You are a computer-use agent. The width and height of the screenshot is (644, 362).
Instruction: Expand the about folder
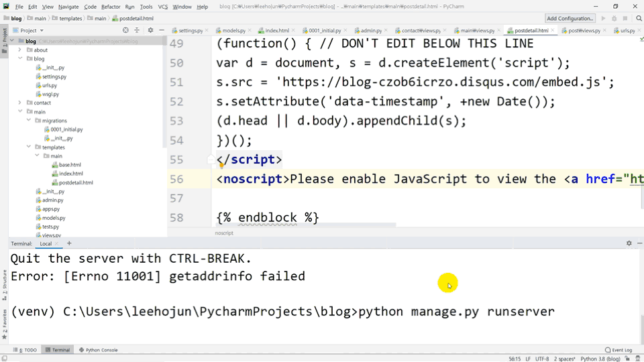(x=19, y=50)
